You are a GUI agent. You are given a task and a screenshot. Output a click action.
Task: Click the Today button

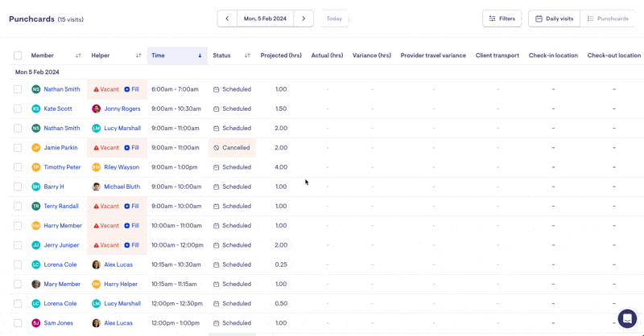[334, 18]
